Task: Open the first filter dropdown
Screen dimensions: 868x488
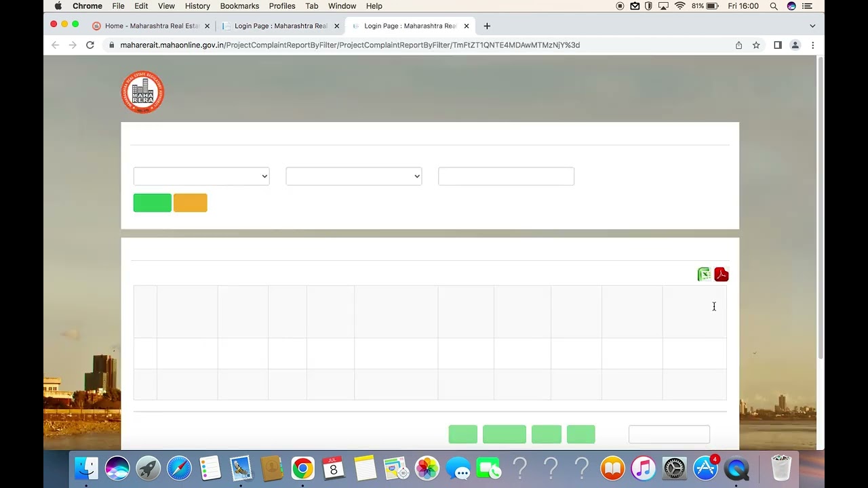Action: click(201, 176)
